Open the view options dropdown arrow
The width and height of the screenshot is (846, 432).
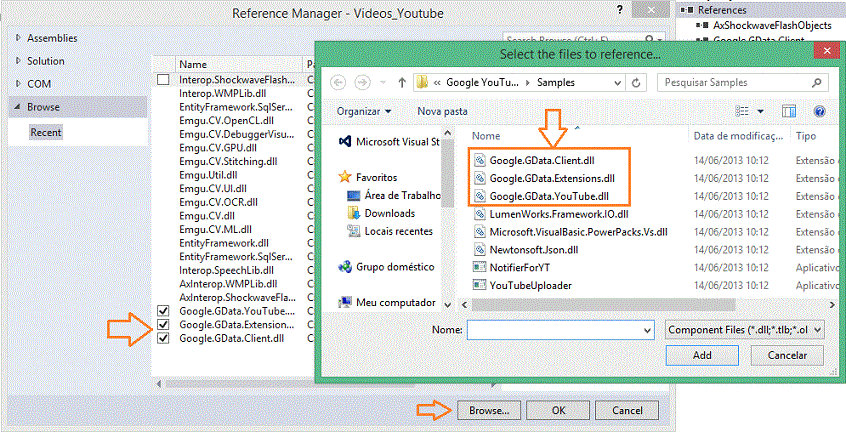tap(760, 111)
